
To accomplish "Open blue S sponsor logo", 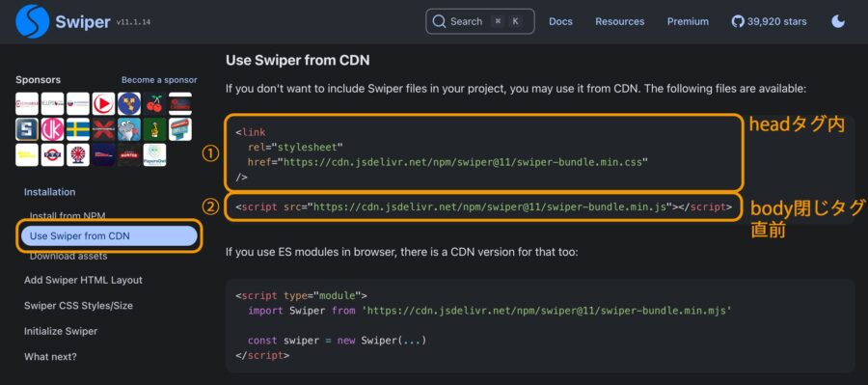I will tap(27, 129).
